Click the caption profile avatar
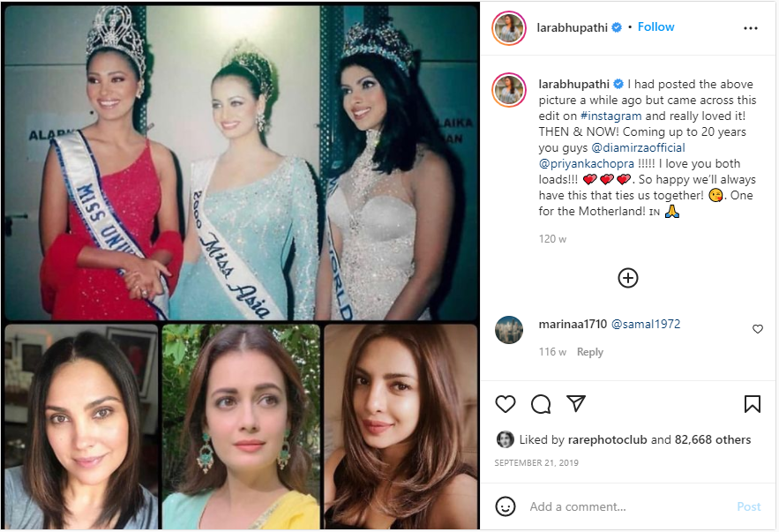Image resolution: width=779 pixels, height=532 pixels. (x=510, y=90)
